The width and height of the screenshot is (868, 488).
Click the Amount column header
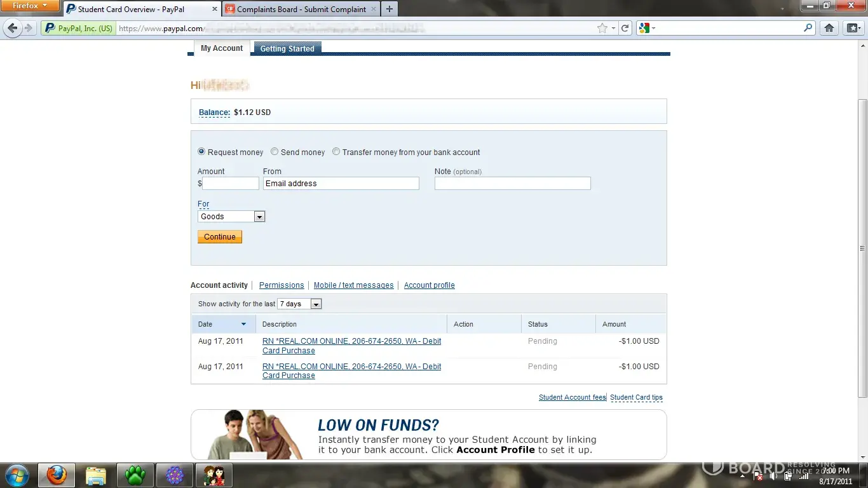pyautogui.click(x=631, y=324)
